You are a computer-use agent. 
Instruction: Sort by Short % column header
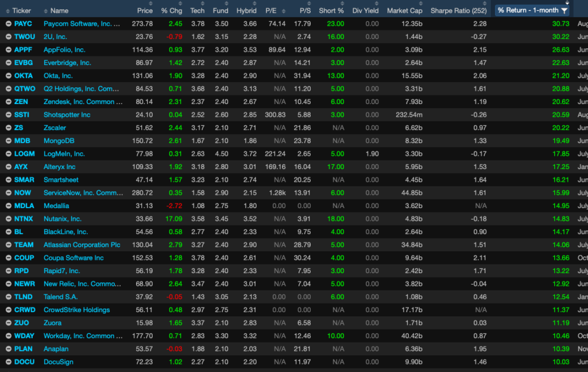pyautogui.click(x=331, y=11)
